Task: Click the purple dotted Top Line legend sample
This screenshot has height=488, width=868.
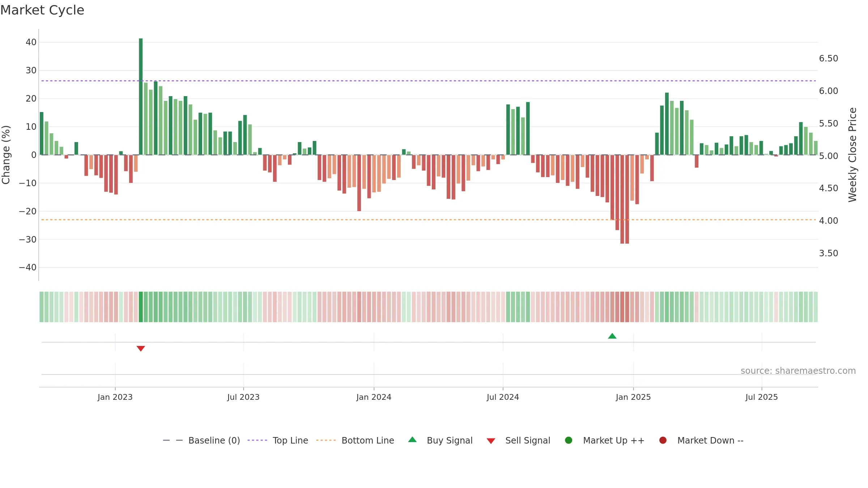Action: click(x=257, y=440)
